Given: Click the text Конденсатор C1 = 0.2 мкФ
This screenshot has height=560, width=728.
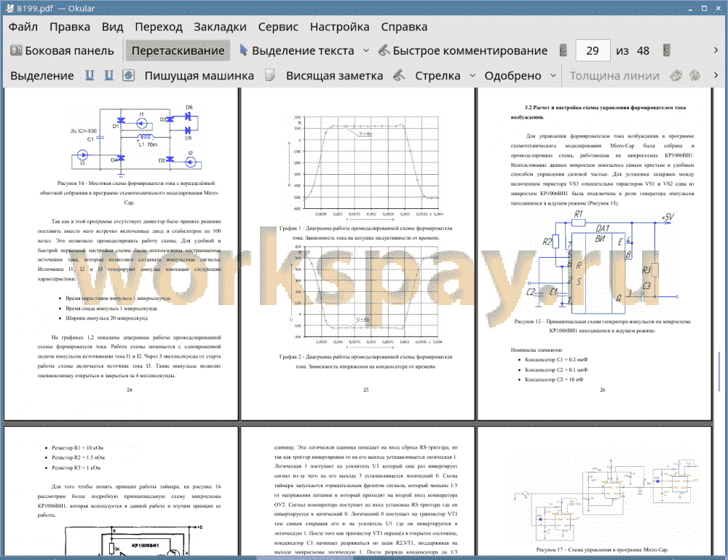Looking at the screenshot, I should click(x=555, y=360).
